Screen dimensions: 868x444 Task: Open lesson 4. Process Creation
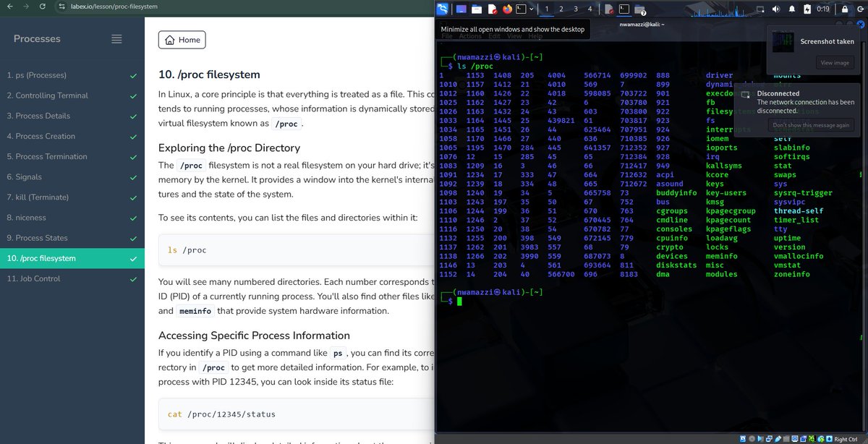(72, 136)
